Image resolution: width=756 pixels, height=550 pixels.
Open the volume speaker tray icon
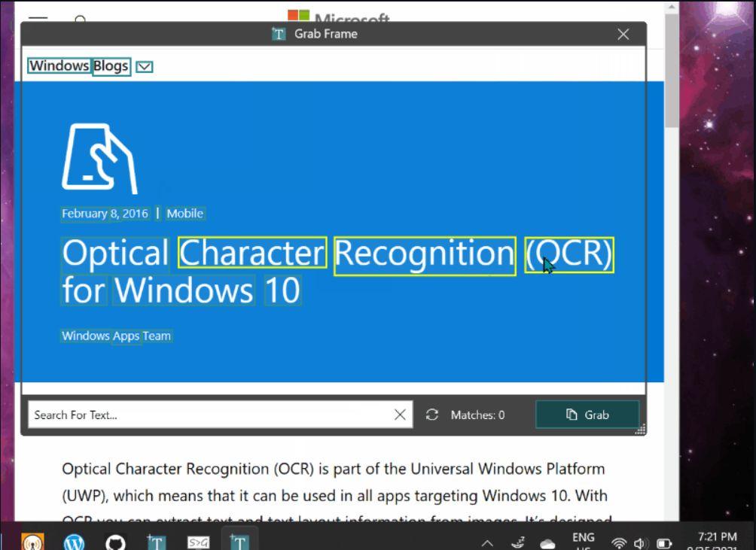640,544
